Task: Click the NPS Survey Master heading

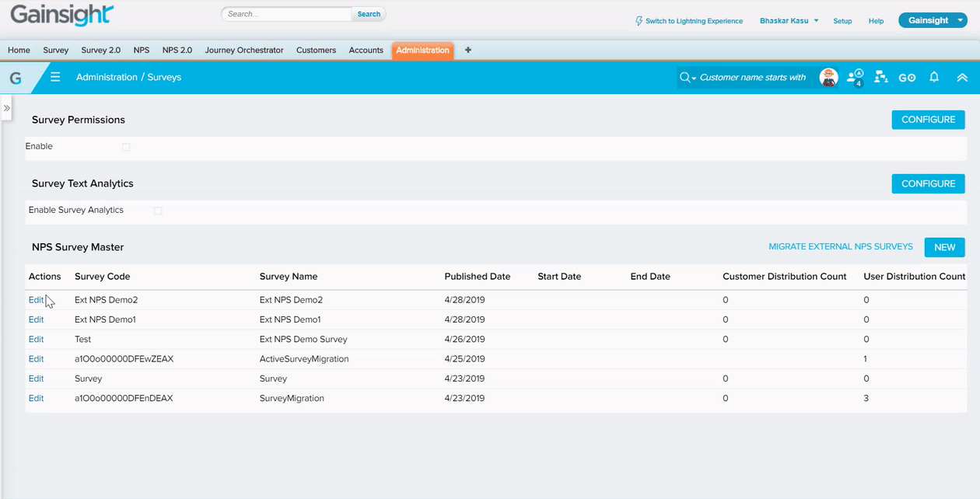Action: click(x=78, y=247)
